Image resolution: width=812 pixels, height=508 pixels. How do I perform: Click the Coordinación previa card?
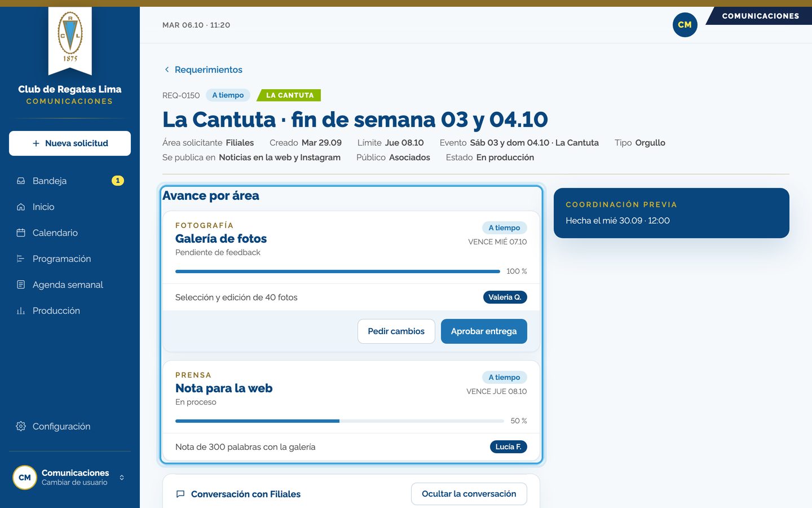click(x=672, y=213)
